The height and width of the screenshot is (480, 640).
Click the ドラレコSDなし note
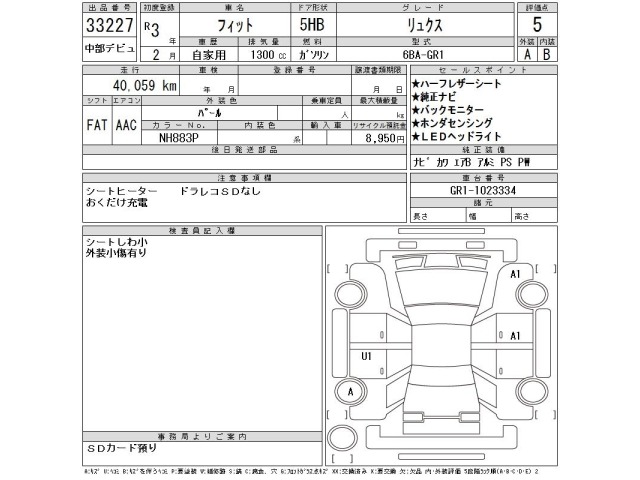click(x=220, y=191)
